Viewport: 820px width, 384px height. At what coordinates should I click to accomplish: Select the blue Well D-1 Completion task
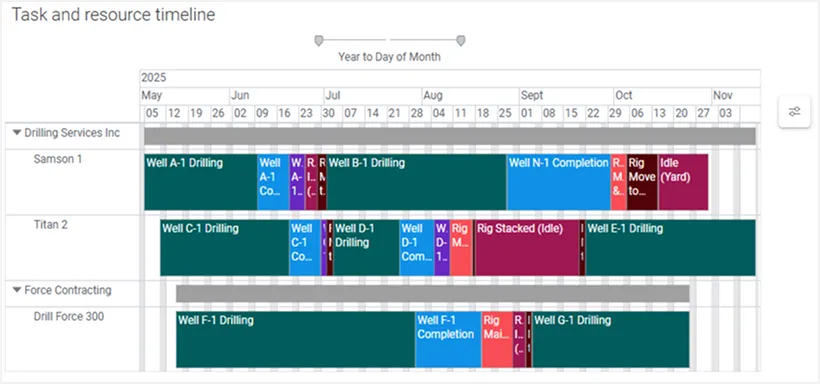coord(417,247)
